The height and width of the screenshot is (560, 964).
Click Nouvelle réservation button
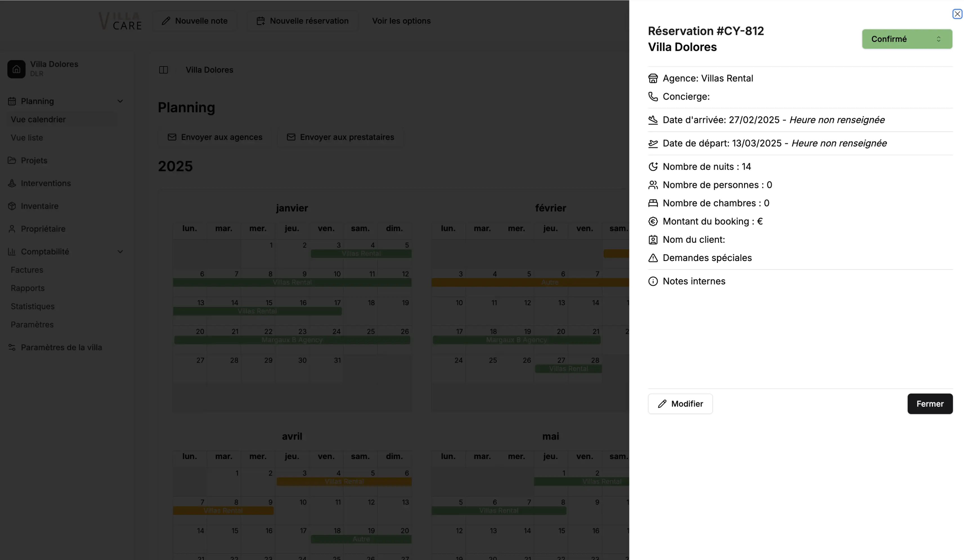coord(302,21)
